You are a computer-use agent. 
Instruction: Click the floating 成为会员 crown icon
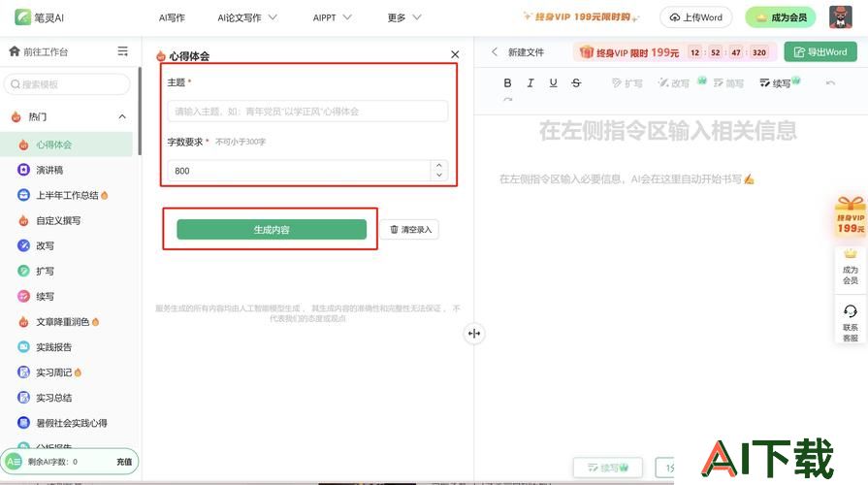pyautogui.click(x=851, y=267)
